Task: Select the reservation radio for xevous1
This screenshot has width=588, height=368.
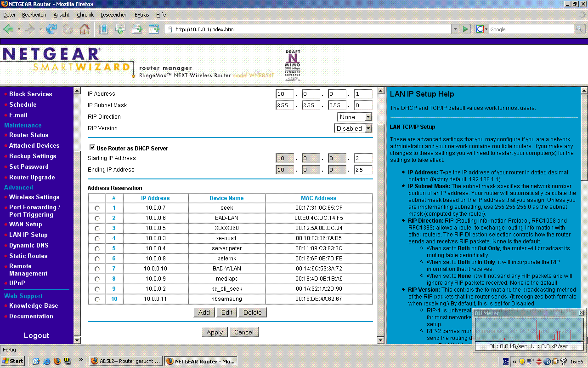Action: pos(97,238)
